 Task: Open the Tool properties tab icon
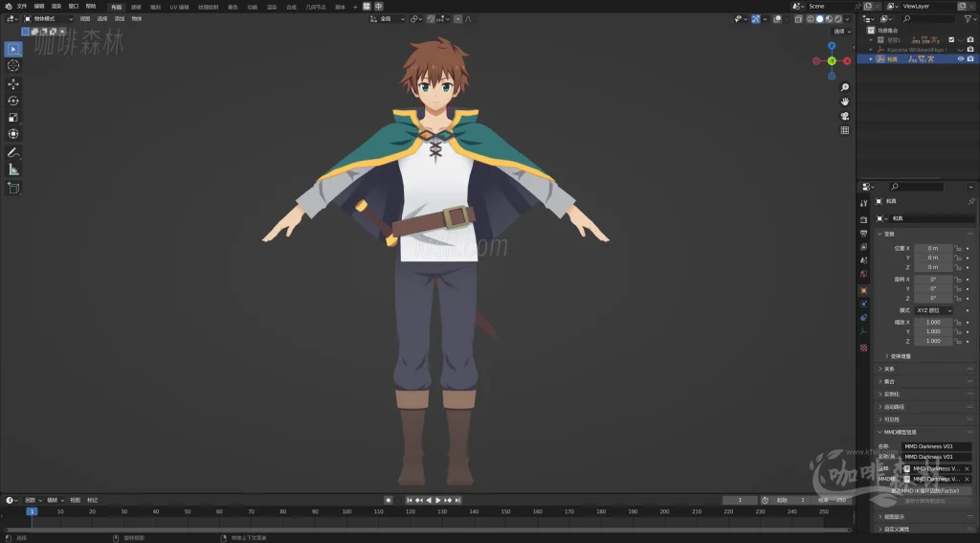(x=864, y=203)
